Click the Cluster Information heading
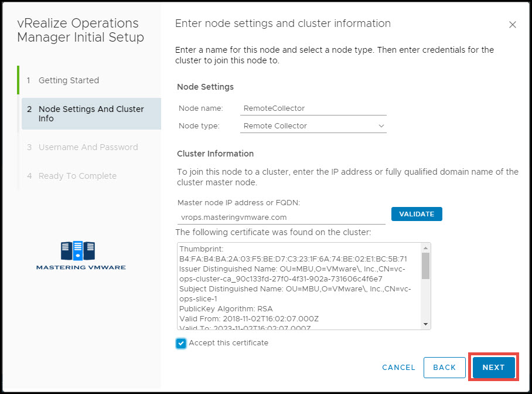The width and height of the screenshot is (532, 394). click(x=215, y=154)
